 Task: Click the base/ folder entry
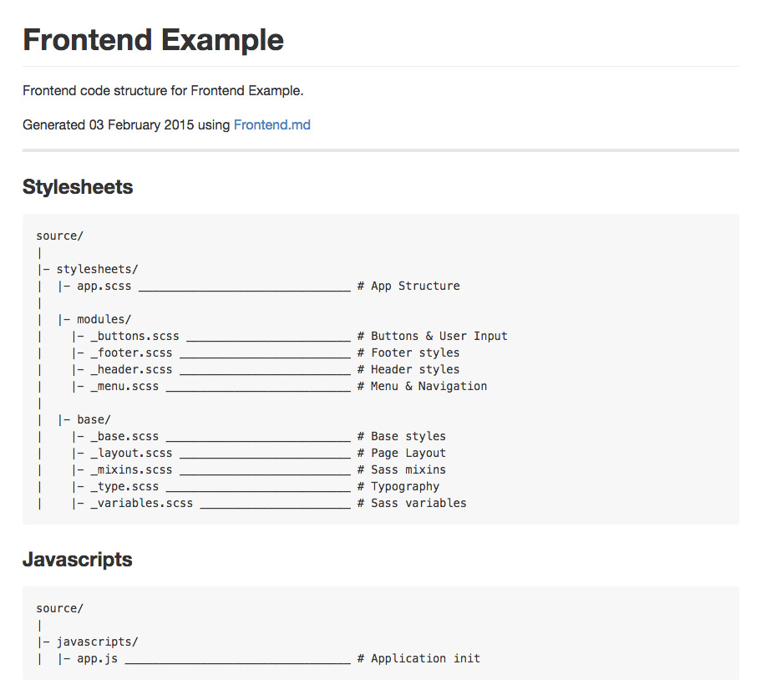[94, 419]
